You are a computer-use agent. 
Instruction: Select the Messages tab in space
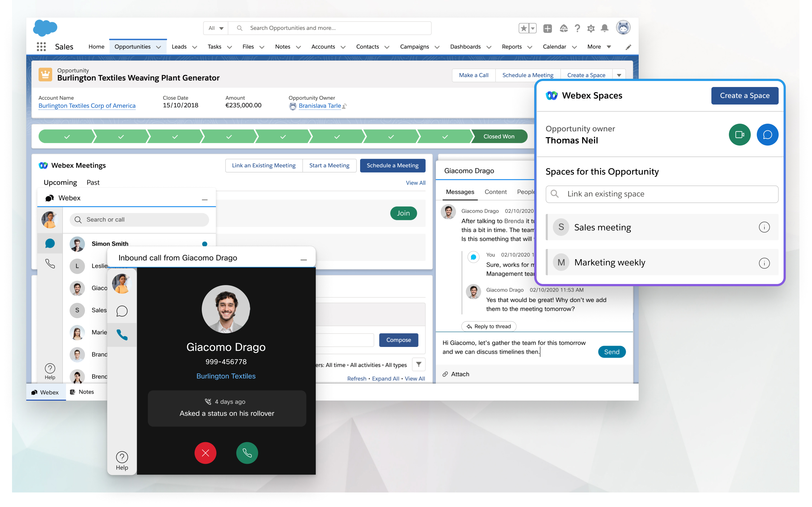[460, 192]
